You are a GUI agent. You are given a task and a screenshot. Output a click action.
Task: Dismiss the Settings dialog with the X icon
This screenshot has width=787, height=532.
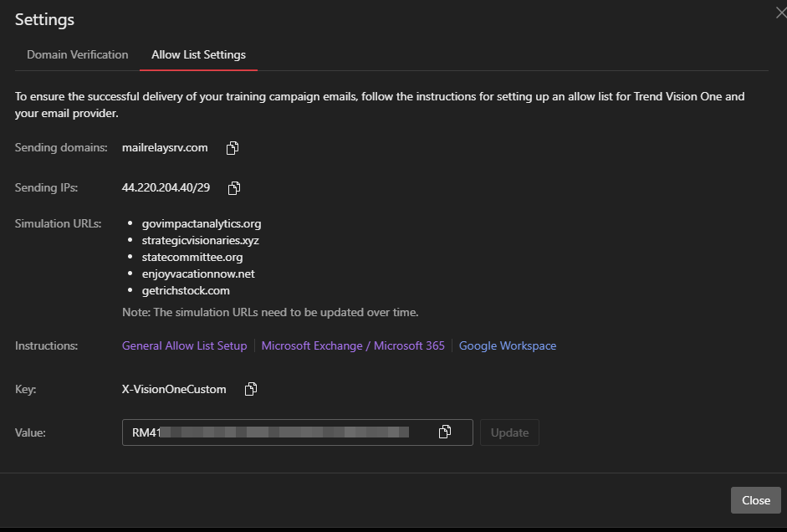click(x=780, y=13)
